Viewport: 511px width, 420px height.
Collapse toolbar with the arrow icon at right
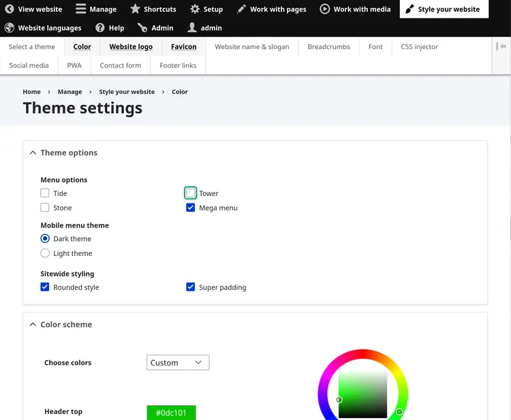pos(501,46)
